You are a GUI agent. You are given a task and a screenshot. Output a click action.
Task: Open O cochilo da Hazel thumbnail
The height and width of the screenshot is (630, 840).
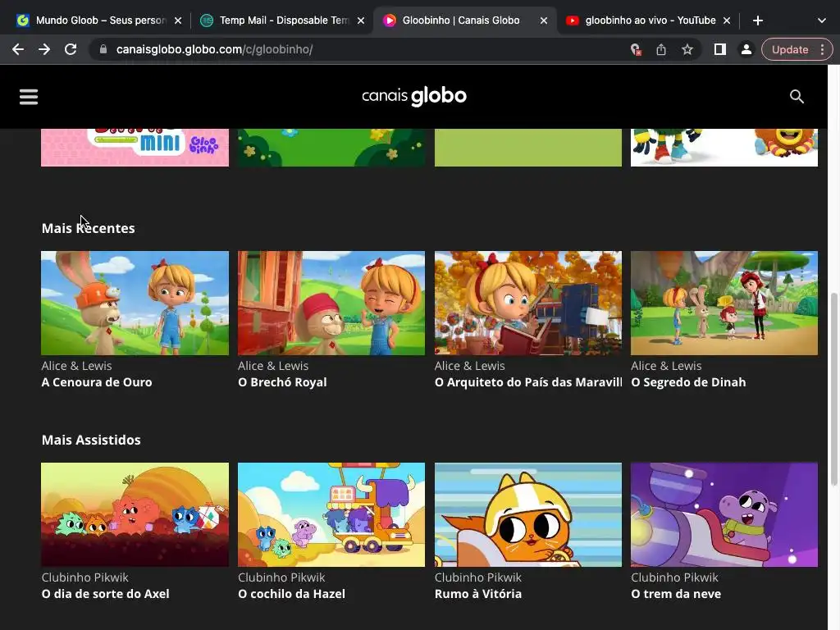tap(331, 514)
